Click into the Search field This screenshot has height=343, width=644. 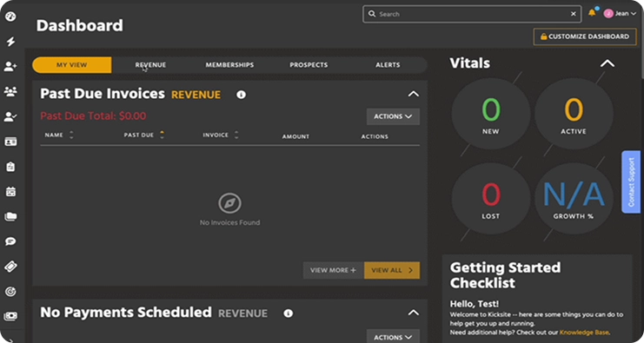point(472,14)
